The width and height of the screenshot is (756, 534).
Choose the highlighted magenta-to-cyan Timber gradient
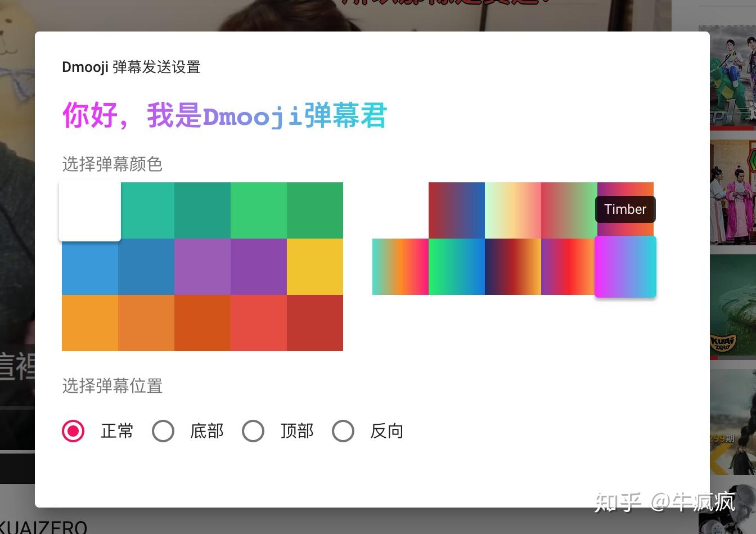coord(625,267)
